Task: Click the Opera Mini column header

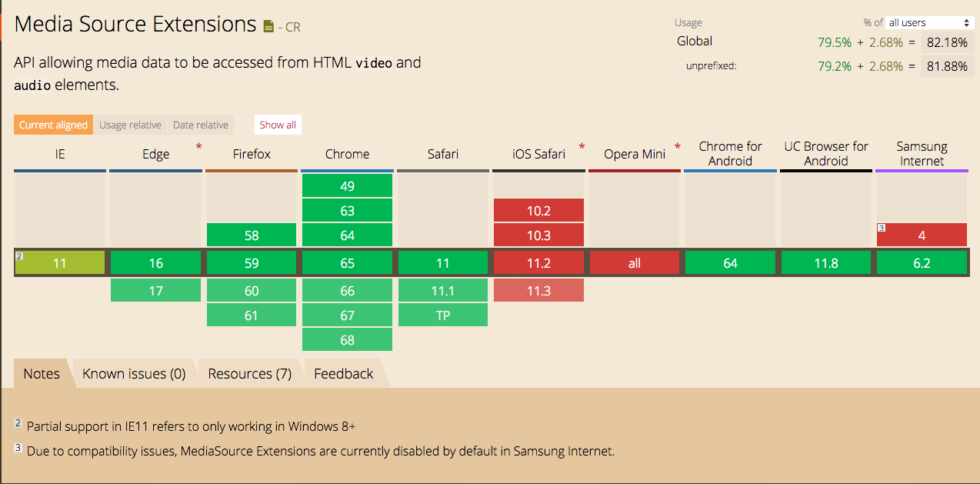Action: [635, 154]
